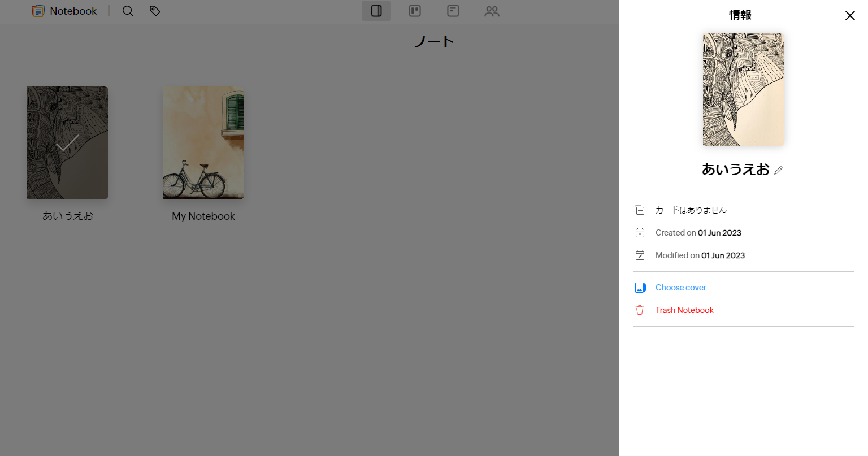868x456 pixels.
Task: Click the tags icon next to search
Action: (x=154, y=11)
